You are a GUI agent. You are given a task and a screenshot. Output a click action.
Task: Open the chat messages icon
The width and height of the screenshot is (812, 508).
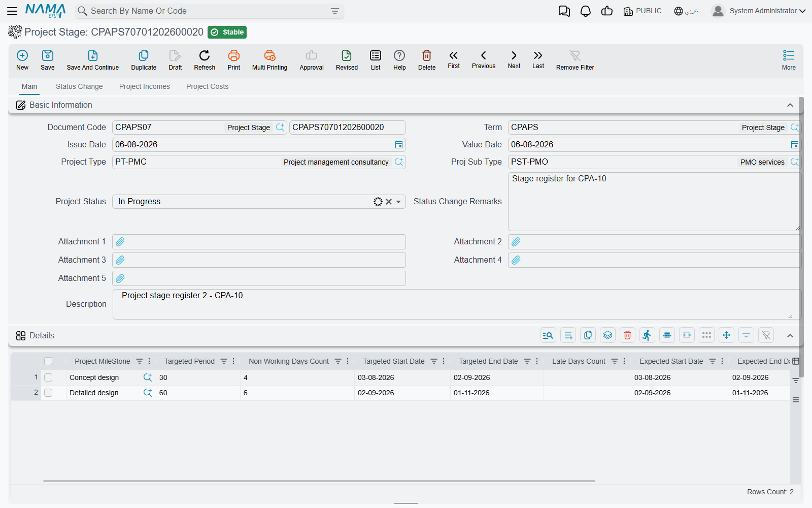coord(564,11)
